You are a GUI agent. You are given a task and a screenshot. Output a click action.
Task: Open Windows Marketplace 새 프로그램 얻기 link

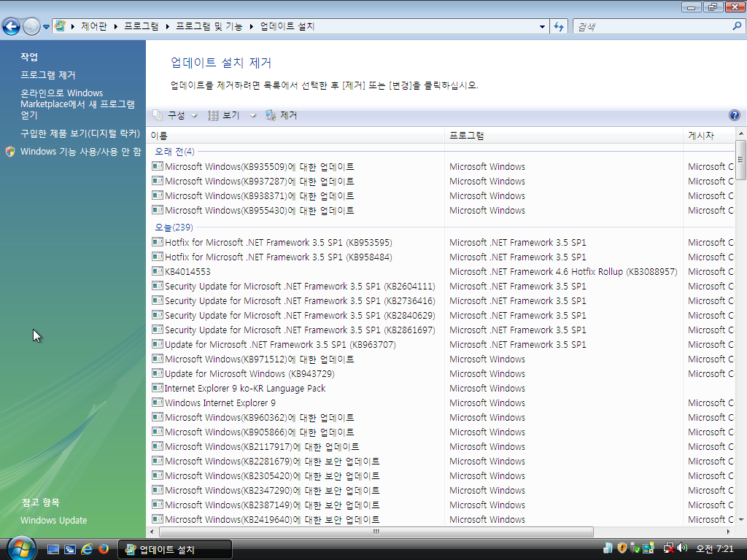pyautogui.click(x=77, y=104)
